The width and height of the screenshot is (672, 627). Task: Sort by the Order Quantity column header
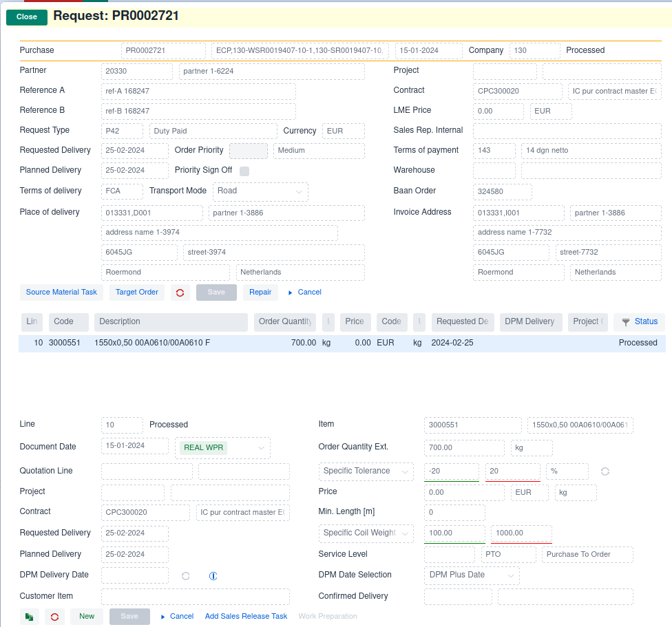click(285, 322)
